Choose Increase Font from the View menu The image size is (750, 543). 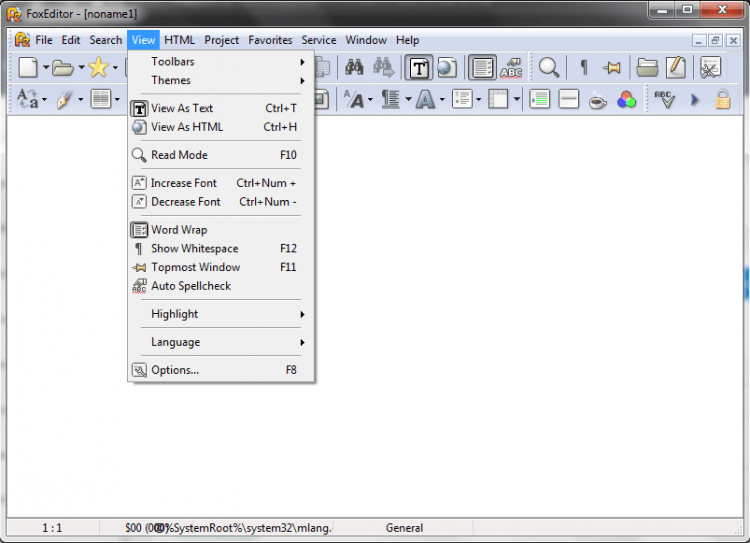pos(221,183)
